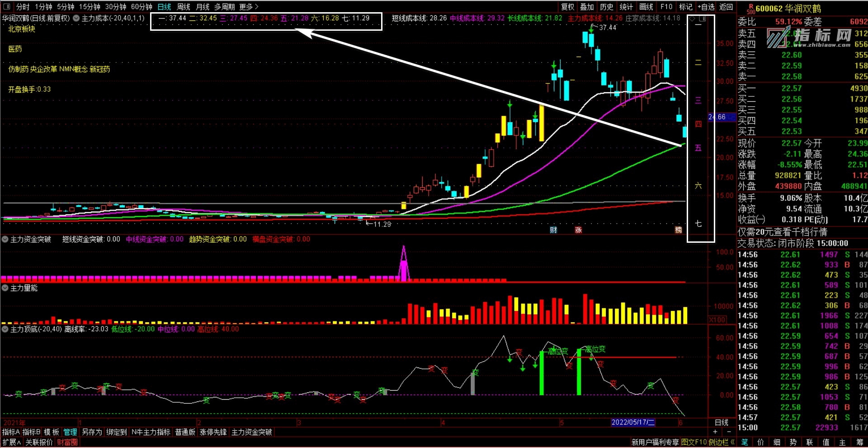Select the 60分钟 timeframe tab
This screenshot has height=448, width=868.
(x=142, y=7)
